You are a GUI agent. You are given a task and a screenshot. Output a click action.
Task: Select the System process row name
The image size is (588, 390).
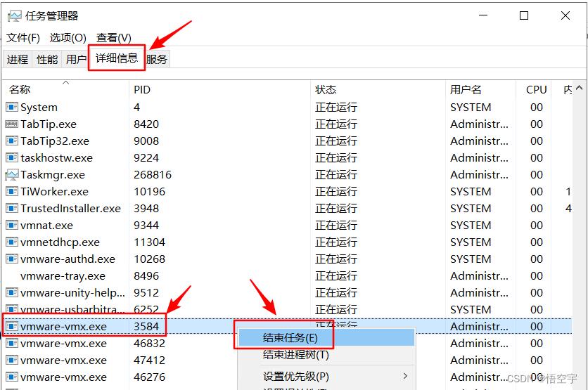click(39, 107)
